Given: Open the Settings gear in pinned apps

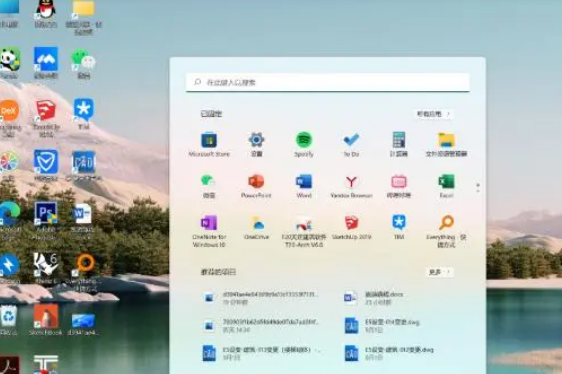Looking at the screenshot, I should pyautogui.click(x=256, y=144).
